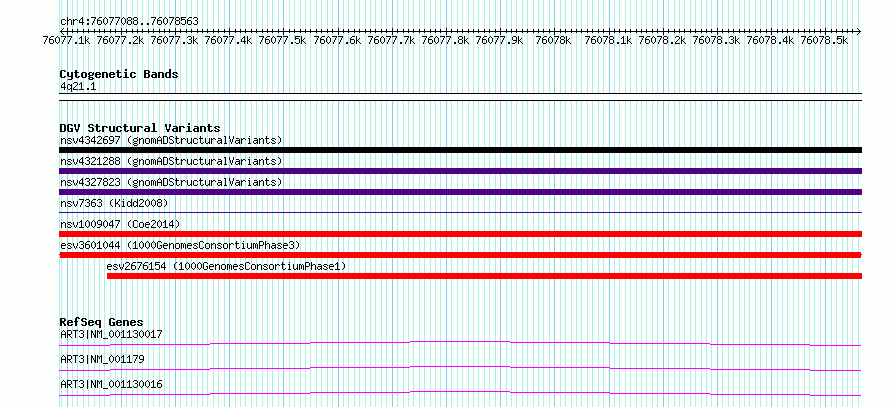This screenshot has height=407, width=890.
Task: Open variant nsv7363 (Kidd2008) label
Action: click(114, 203)
